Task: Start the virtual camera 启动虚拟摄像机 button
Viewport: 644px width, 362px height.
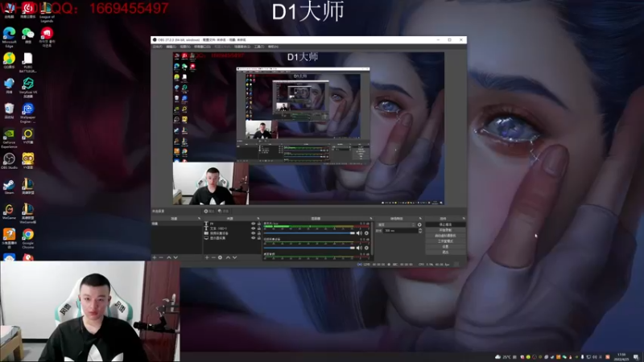Action: coord(445,236)
